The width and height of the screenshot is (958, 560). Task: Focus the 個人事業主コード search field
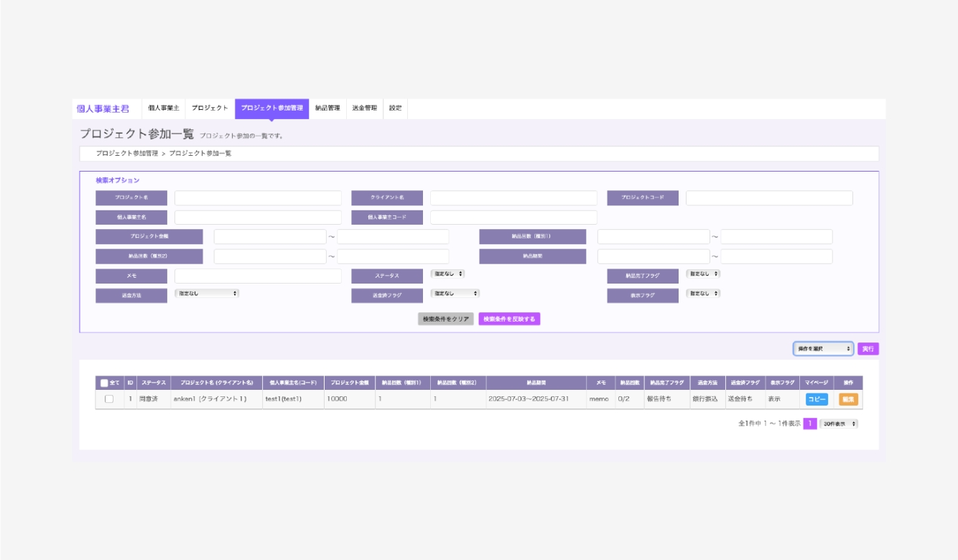[513, 218]
